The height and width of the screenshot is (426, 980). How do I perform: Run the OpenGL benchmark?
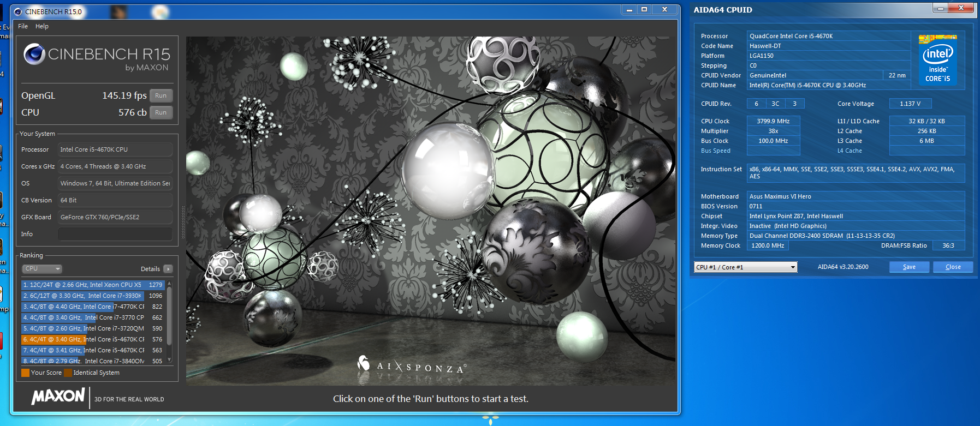click(161, 95)
